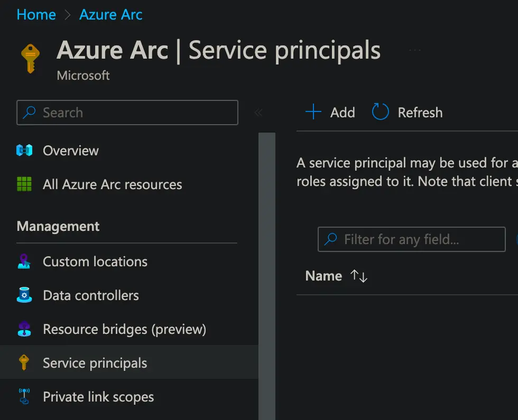Viewport: 518px width, 420px height.
Task: Click the Overview icon in the sidebar
Action: click(24, 151)
